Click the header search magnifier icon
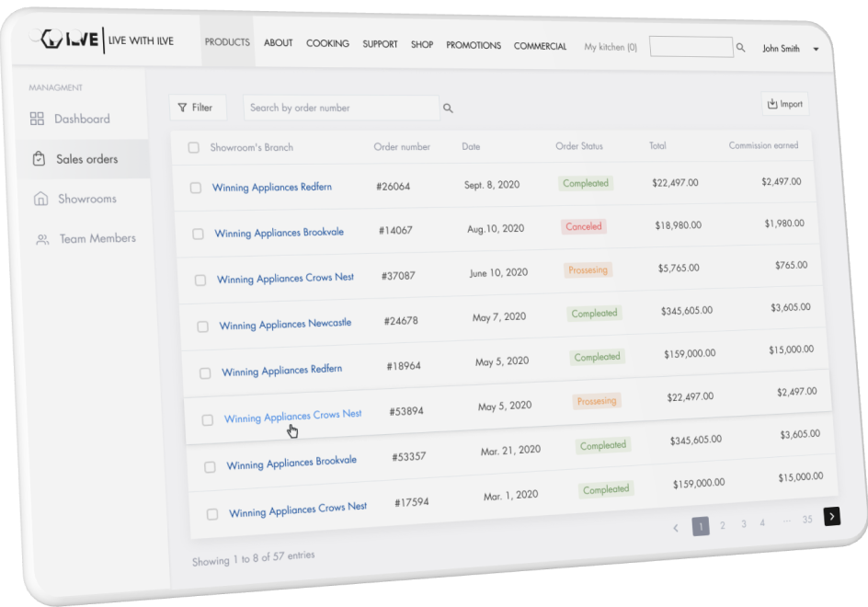 click(x=740, y=48)
